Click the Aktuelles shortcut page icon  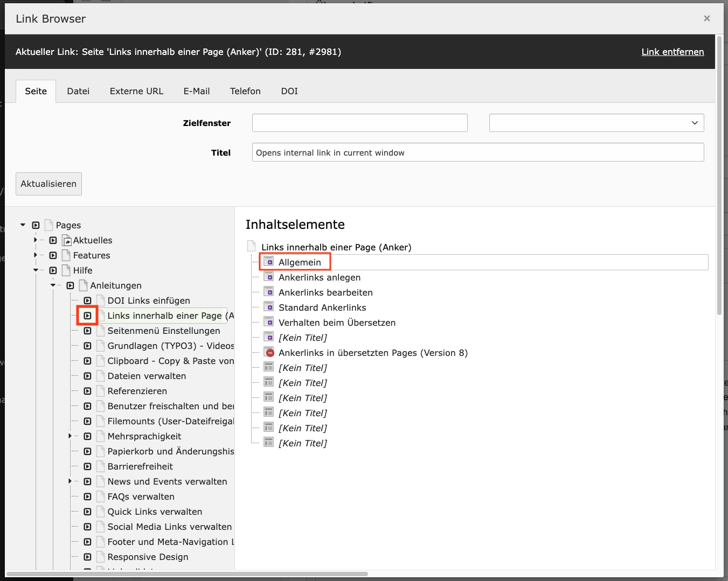click(66, 240)
